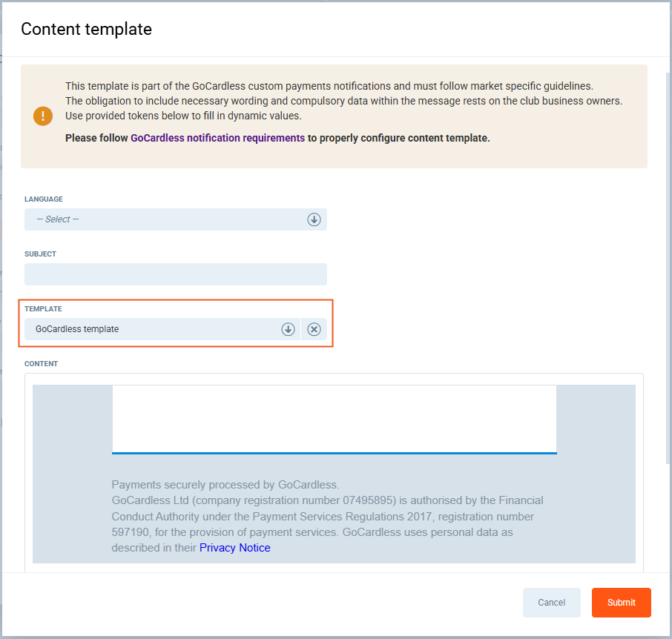The image size is (672, 639).
Task: Submit the content template
Action: [621, 603]
